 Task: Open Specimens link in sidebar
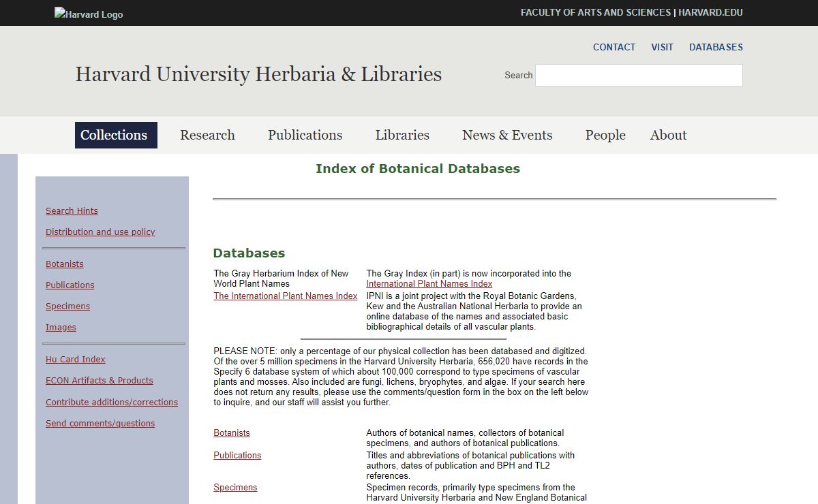click(67, 306)
